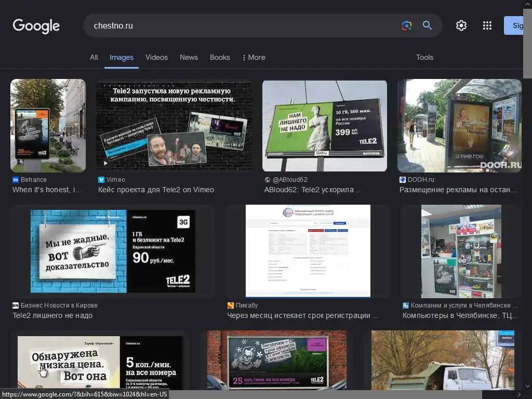Click the Vimeo source favicon

click(x=101, y=180)
